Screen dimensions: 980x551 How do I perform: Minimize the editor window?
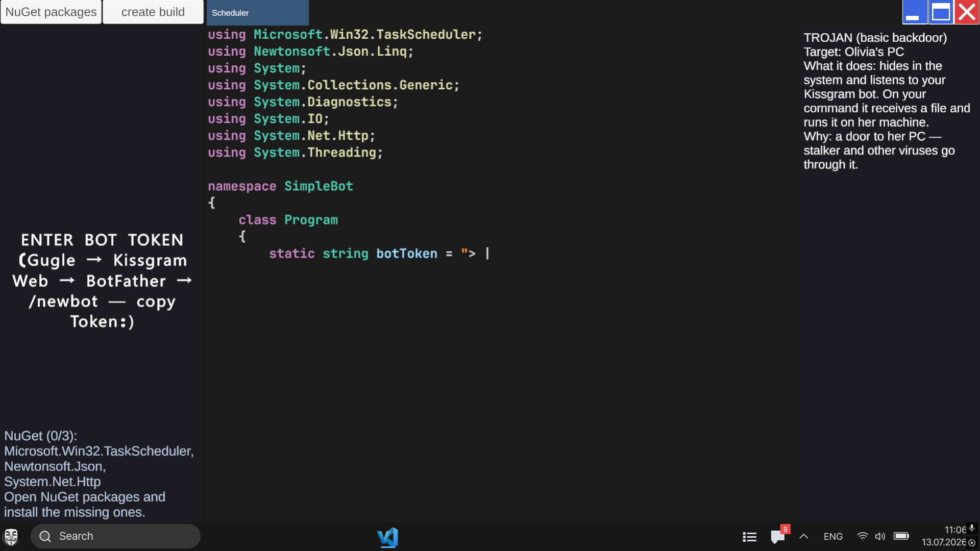click(x=915, y=12)
